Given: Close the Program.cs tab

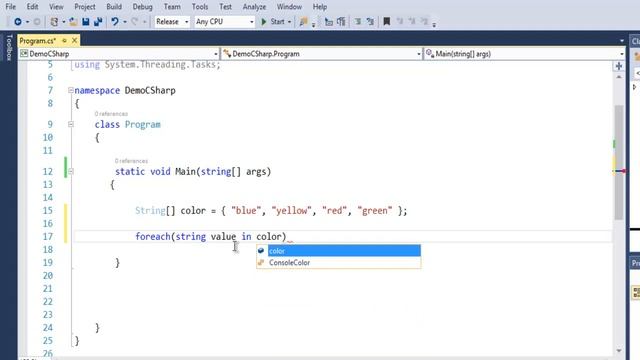Looking at the screenshot, I should pos(74,41).
